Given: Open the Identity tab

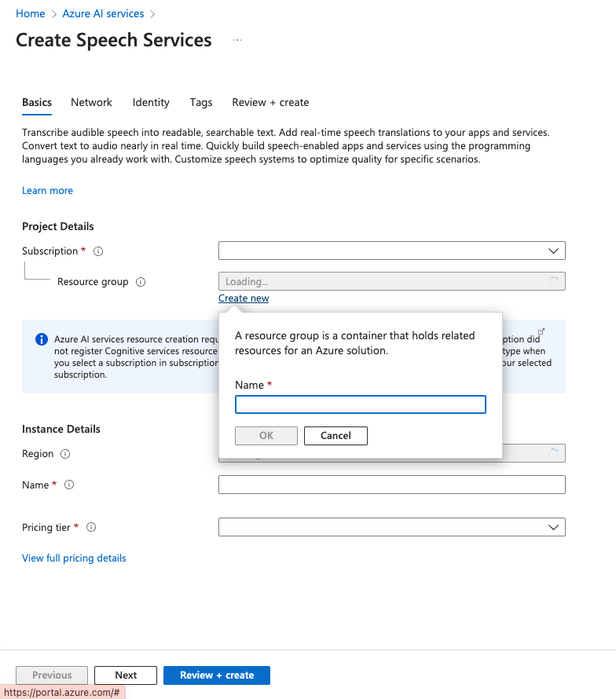Looking at the screenshot, I should 151,103.
